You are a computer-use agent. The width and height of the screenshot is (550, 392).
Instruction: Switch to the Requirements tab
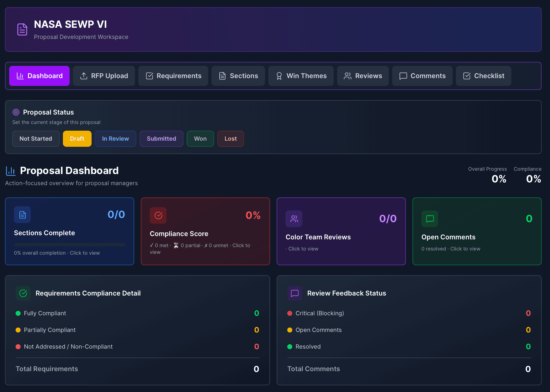173,76
